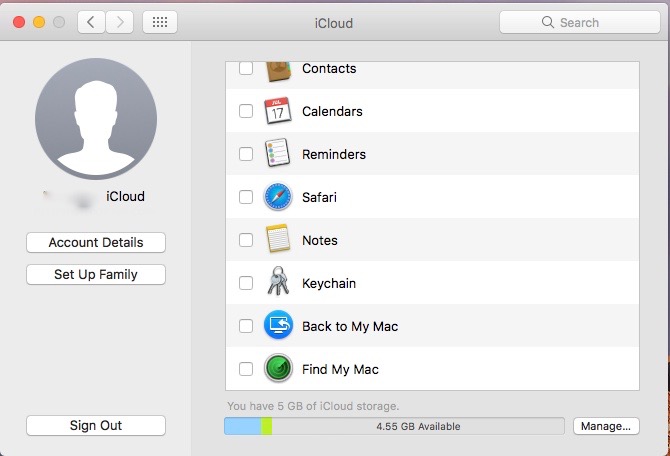Enable Back to My Mac checkbox
The height and width of the screenshot is (456, 670).
pos(246,326)
